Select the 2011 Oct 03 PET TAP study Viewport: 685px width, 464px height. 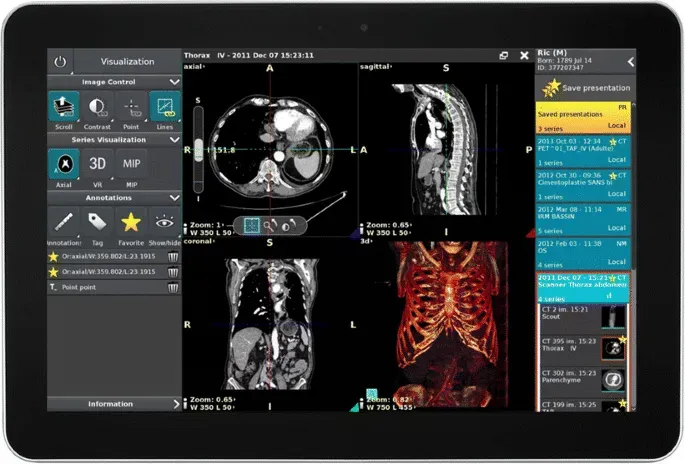coord(583,151)
